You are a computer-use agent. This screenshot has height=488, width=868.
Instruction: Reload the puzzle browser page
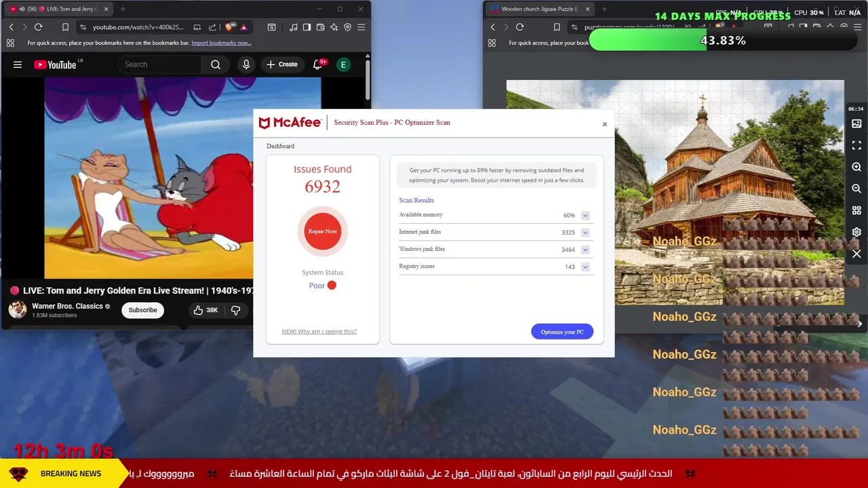tap(520, 27)
